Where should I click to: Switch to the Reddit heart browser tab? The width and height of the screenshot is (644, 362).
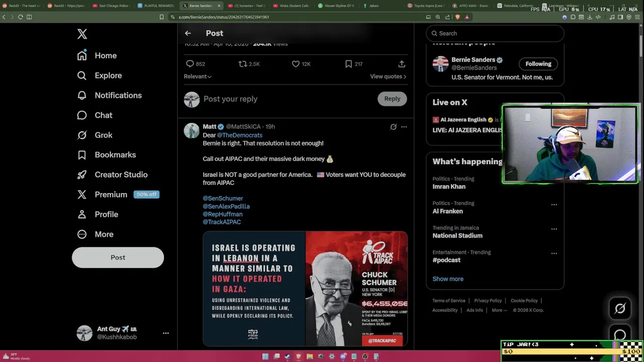21,6
